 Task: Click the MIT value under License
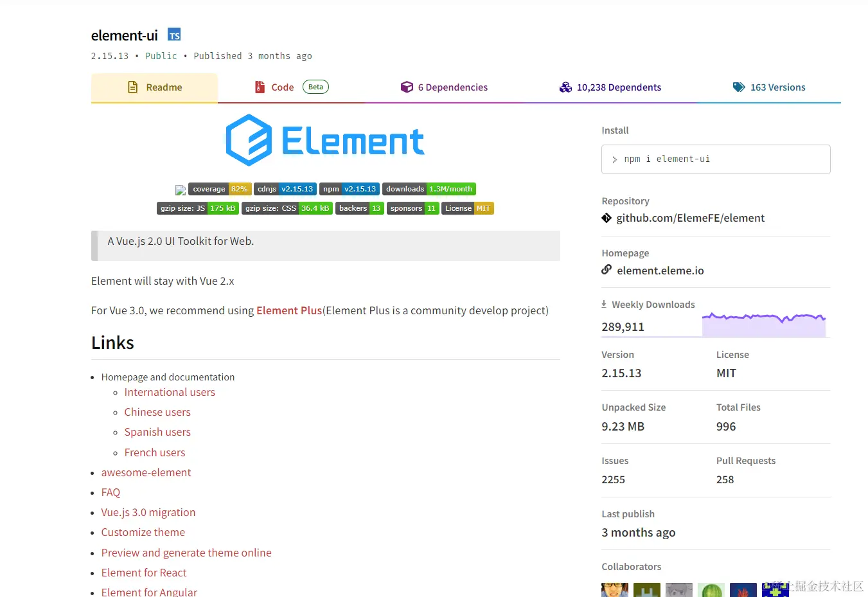(x=726, y=373)
